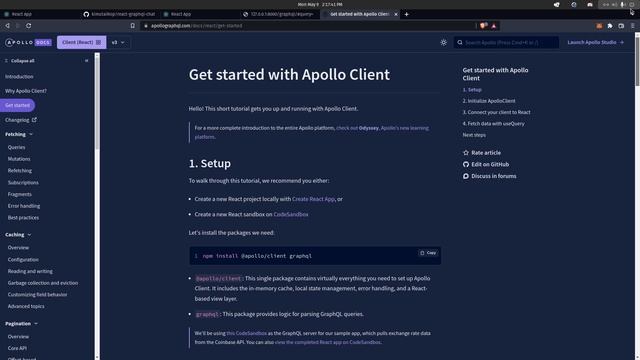Image resolution: width=640 pixels, height=360 pixels.
Task: Open the Changelog external link
Action: click(21, 120)
